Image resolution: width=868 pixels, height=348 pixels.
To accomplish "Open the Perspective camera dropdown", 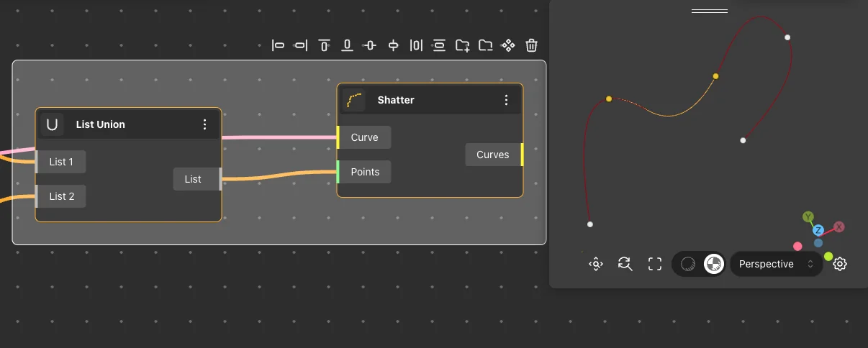I will [x=776, y=264].
